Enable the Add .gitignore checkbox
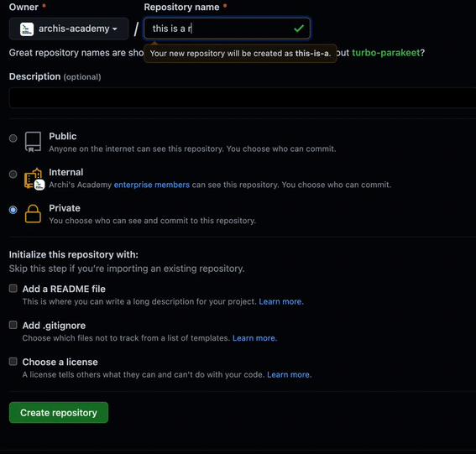476x454 pixels. pos(13,325)
